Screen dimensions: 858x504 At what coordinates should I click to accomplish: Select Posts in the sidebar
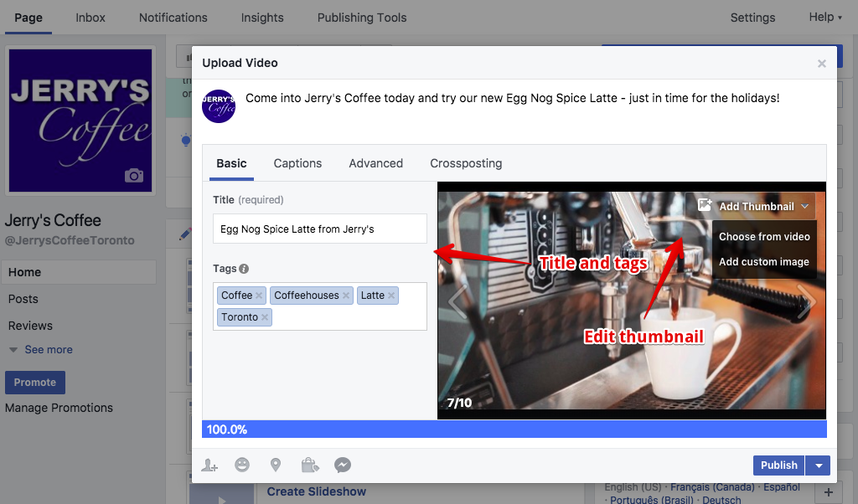(23, 299)
